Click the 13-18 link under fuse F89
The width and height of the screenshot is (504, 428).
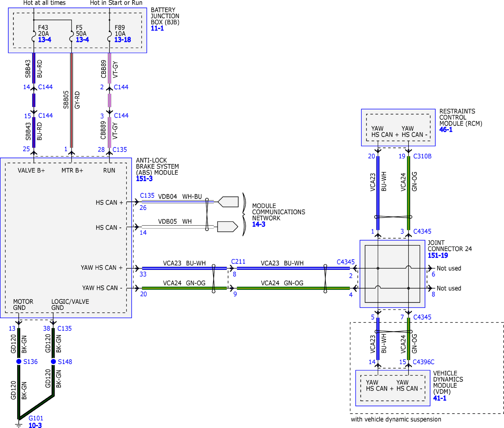123,39
